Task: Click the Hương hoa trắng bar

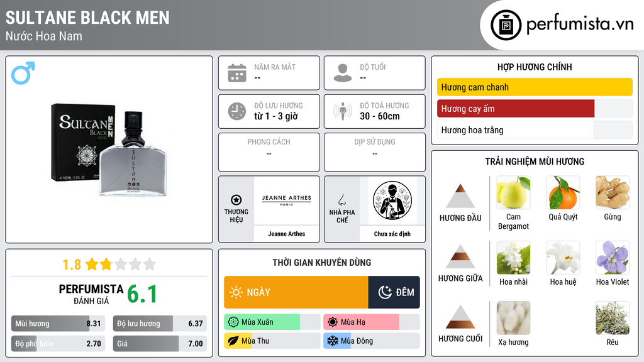Action: click(x=535, y=130)
